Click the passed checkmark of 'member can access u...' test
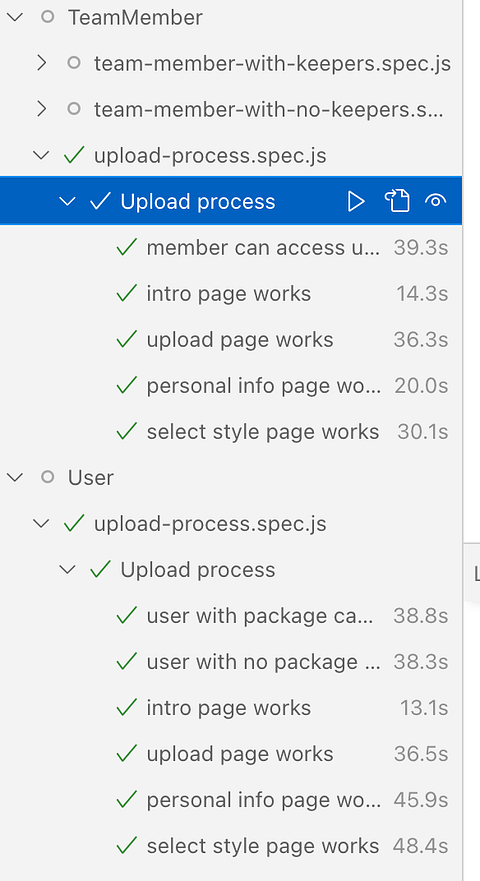The width and height of the screenshot is (480, 881). [126, 247]
